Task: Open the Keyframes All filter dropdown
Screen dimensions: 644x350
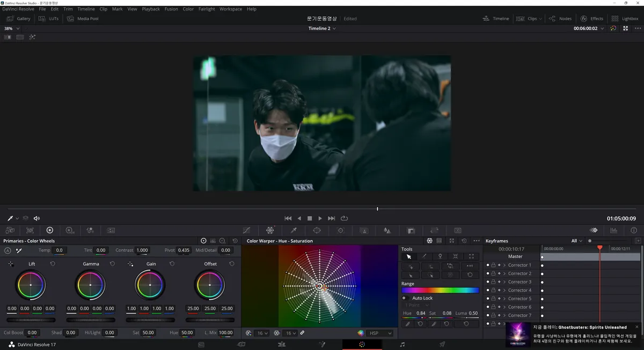Action: coord(577,241)
